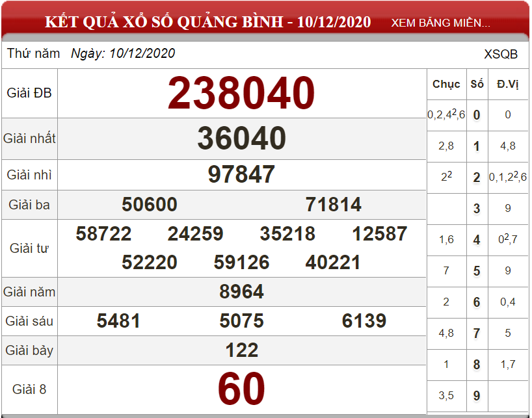Select third prize number 50600

coord(150,204)
